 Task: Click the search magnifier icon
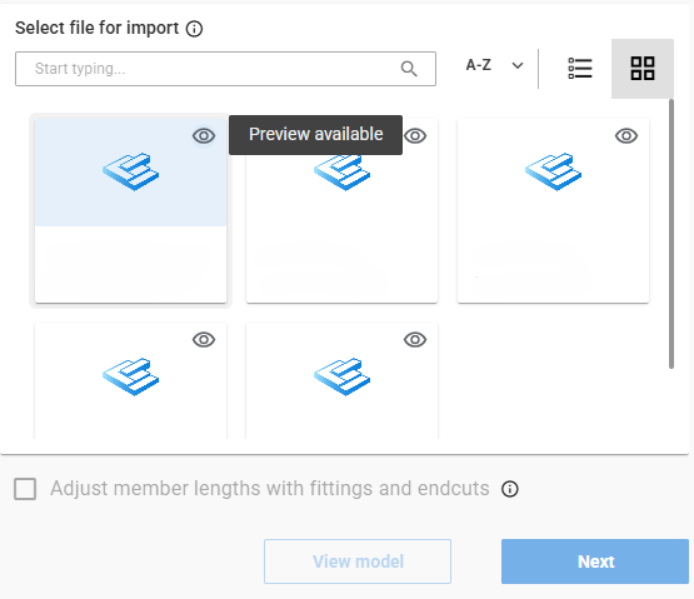409,69
